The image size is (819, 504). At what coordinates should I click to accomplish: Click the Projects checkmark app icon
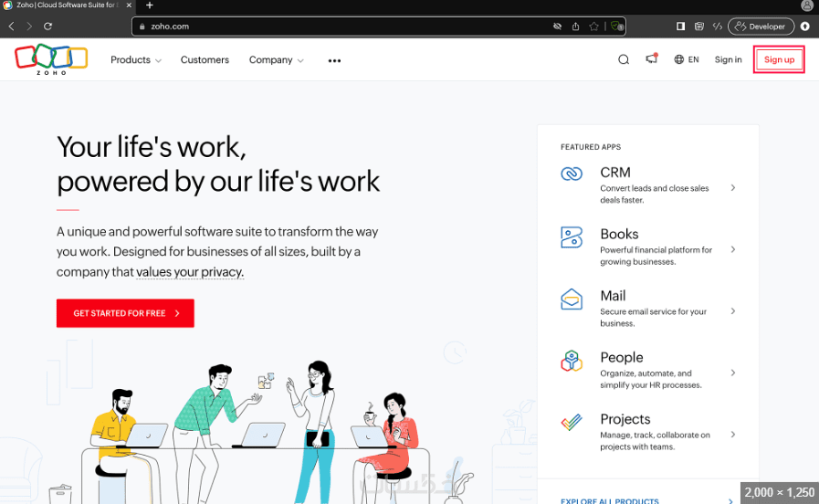pyautogui.click(x=572, y=422)
